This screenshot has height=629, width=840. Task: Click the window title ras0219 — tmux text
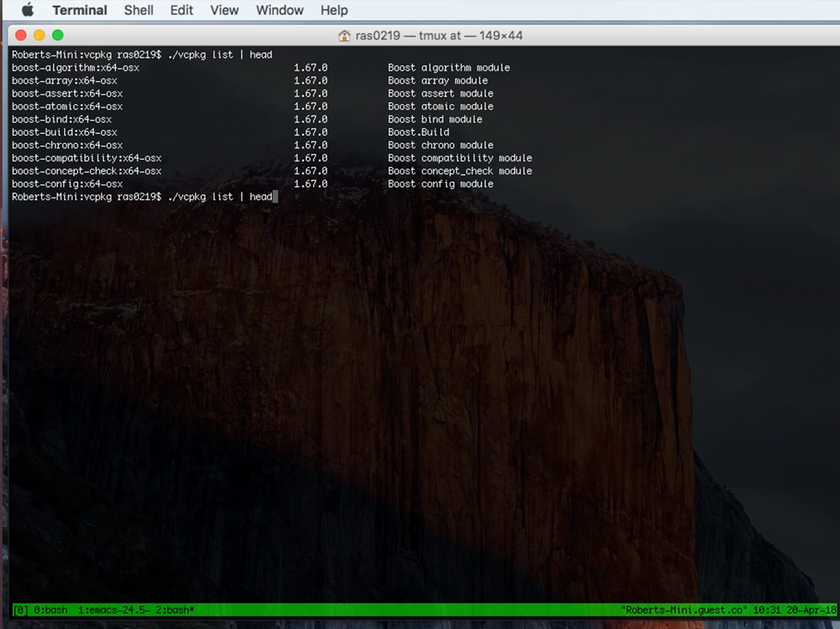tap(408, 36)
